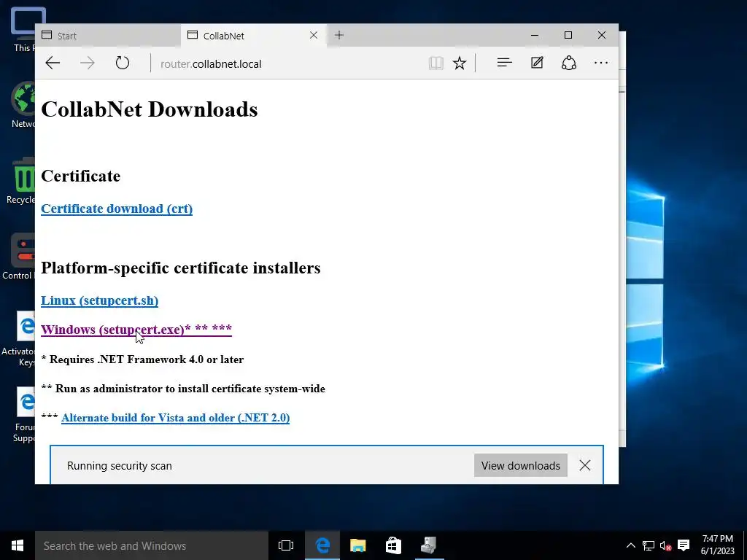Minimize the Edge browser window
Viewport: 747px width, 560px height.
[535, 35]
